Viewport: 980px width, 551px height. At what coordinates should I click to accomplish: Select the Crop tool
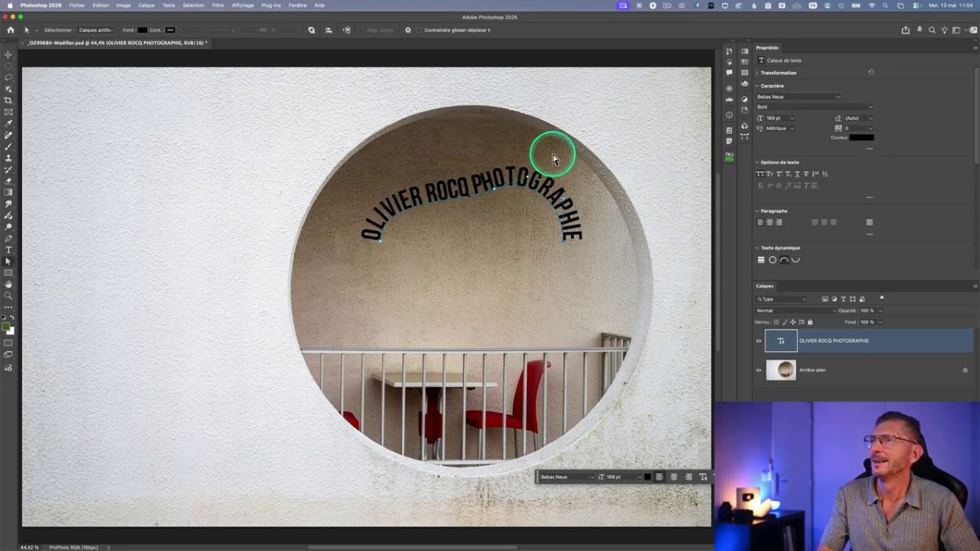pos(8,100)
